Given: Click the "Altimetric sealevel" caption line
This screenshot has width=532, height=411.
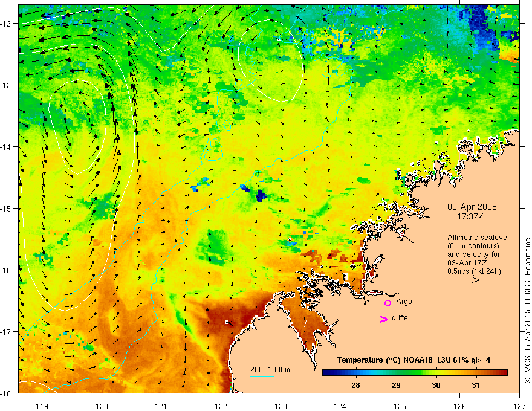Looking at the screenshot, I should click(478, 238).
